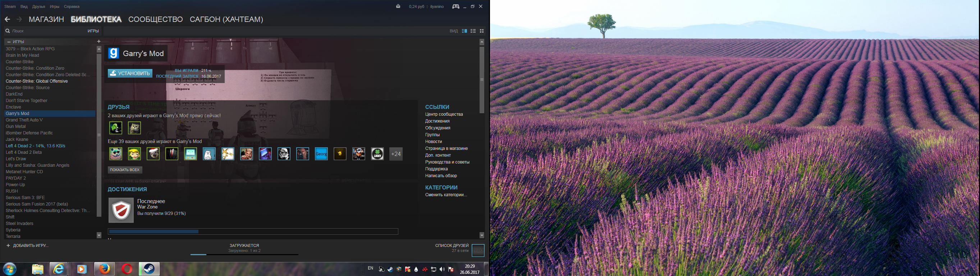This screenshot has height=276, width=980.
Task: Open the blonde elf character avatar
Action: (x=134, y=154)
